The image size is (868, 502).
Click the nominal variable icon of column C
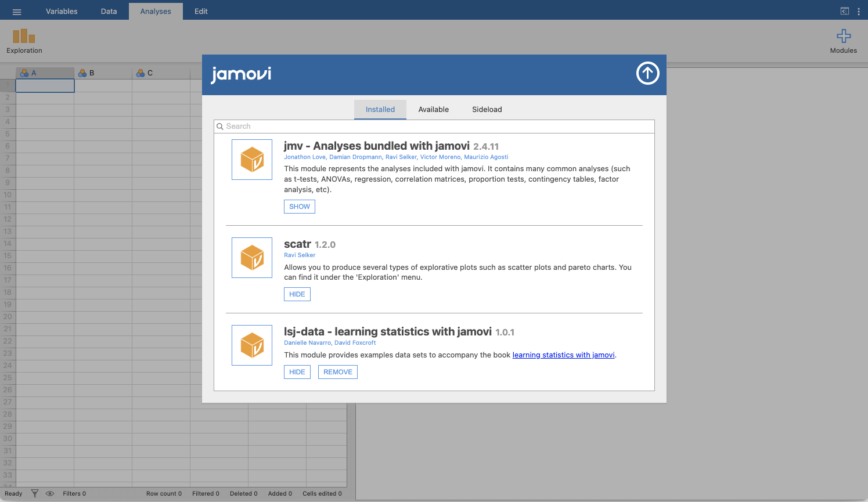(x=141, y=73)
